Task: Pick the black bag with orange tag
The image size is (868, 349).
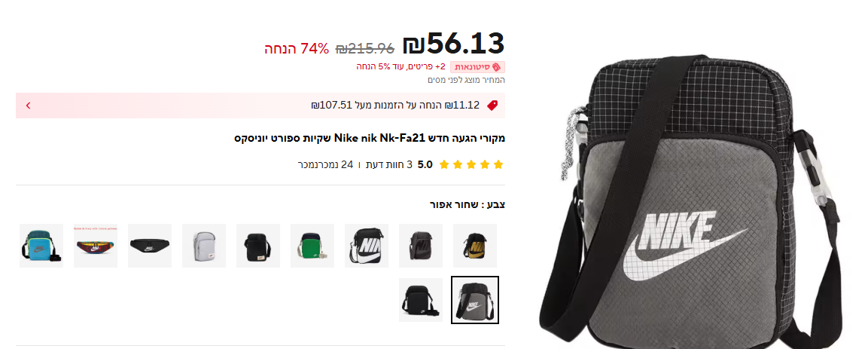Action: [x=258, y=246]
